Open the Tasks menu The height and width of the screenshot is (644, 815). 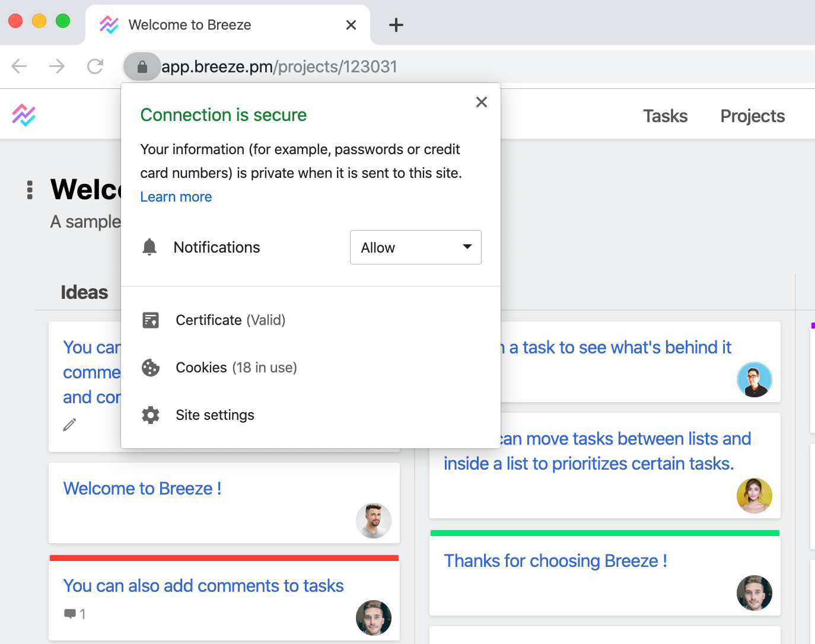coord(666,116)
